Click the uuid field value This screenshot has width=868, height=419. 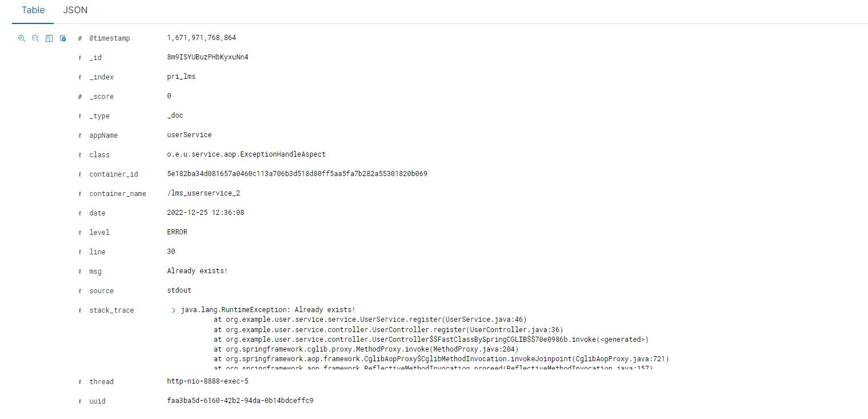[240, 401]
